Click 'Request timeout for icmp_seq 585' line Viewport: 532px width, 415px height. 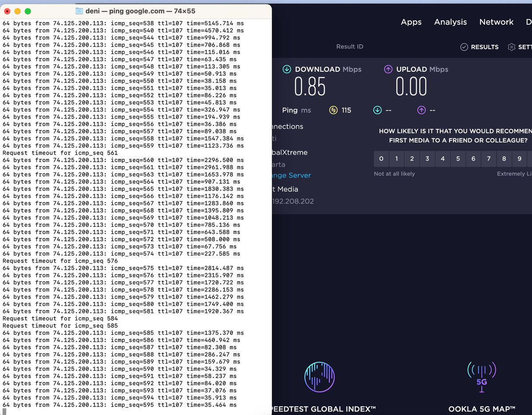60,326
